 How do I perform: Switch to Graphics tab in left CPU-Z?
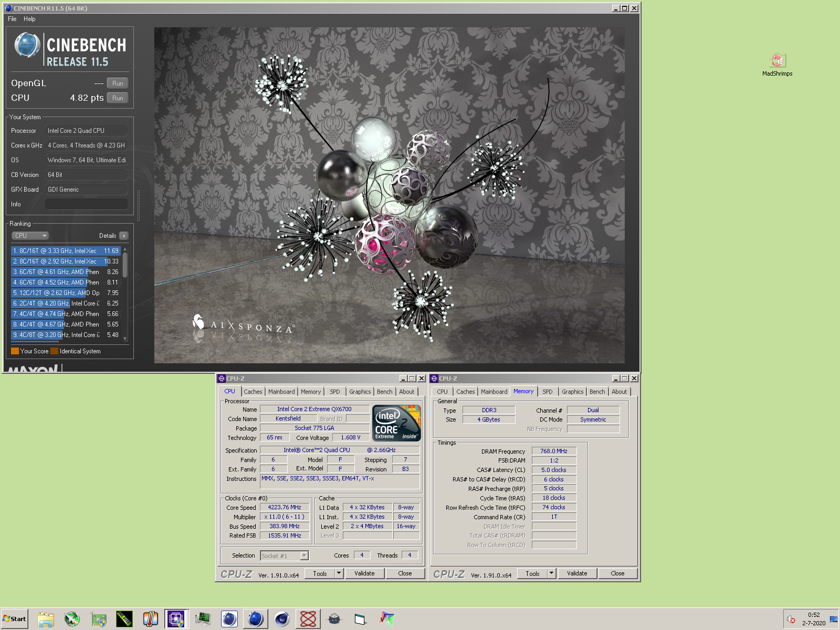pos(360,392)
